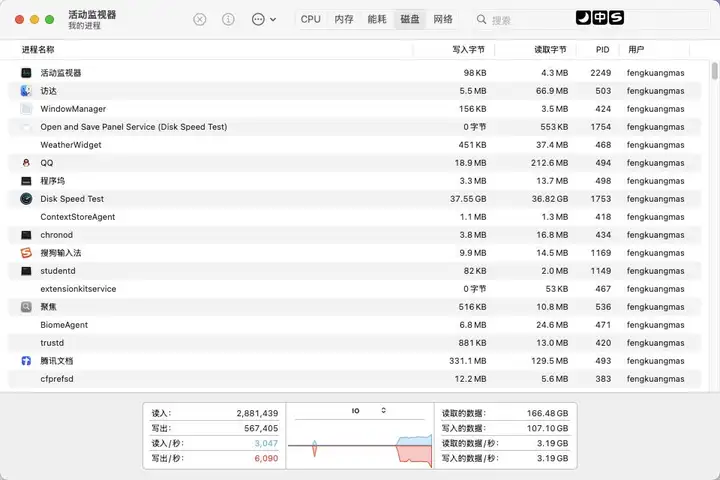Click 212.6 MB read value for QQ

pyautogui.click(x=549, y=163)
